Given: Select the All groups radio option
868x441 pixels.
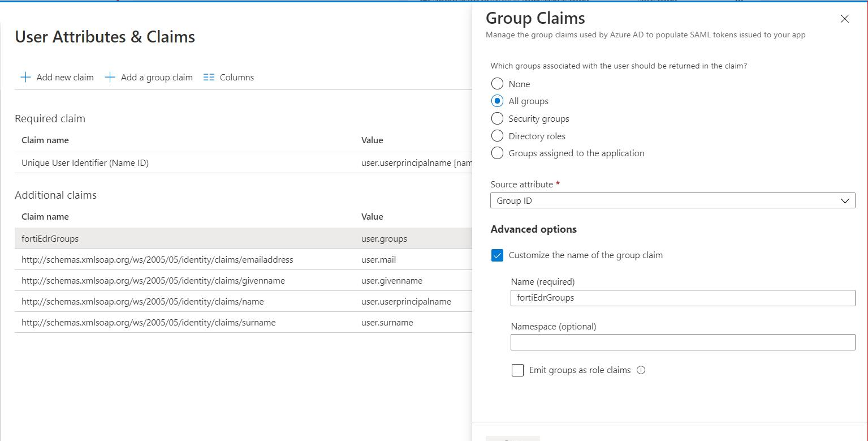Looking at the screenshot, I should coord(497,101).
